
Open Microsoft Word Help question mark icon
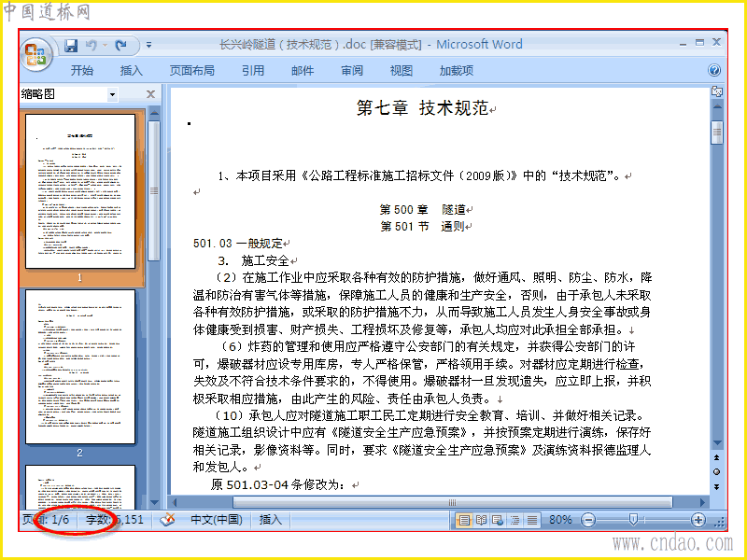point(713,71)
